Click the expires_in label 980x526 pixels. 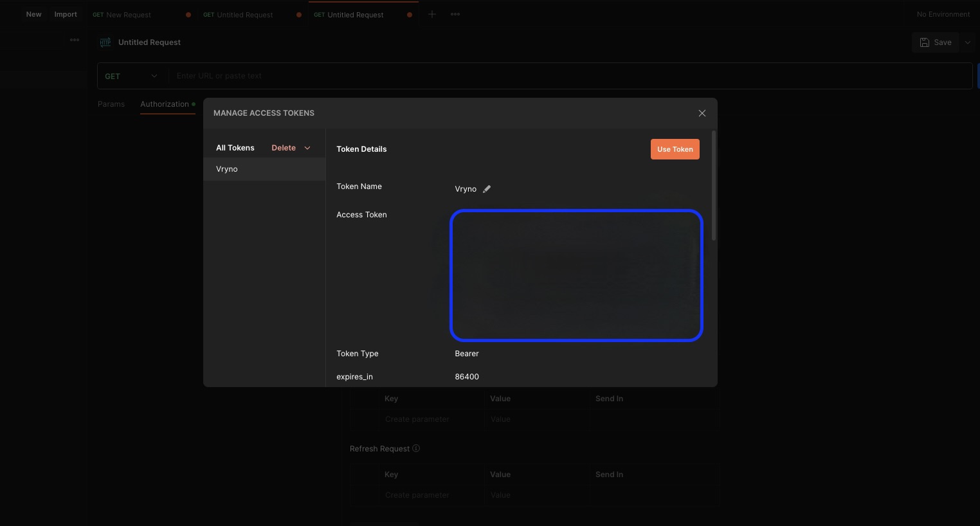(x=354, y=377)
